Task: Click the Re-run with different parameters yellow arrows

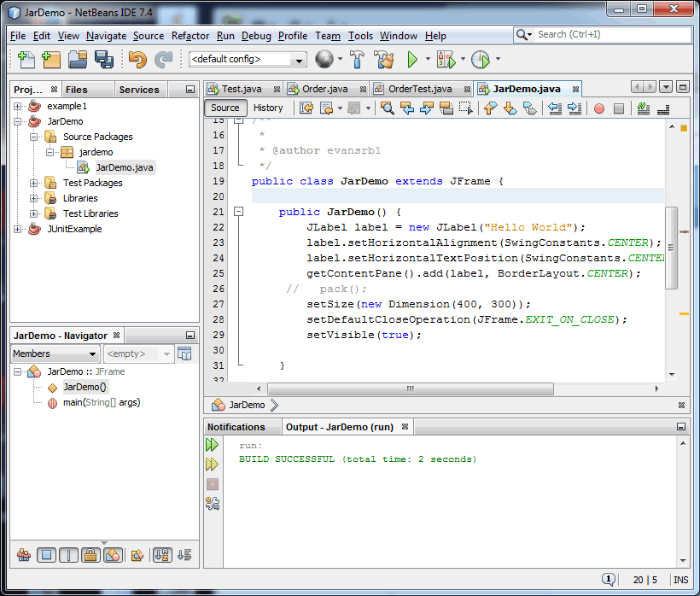Action: click(x=212, y=465)
